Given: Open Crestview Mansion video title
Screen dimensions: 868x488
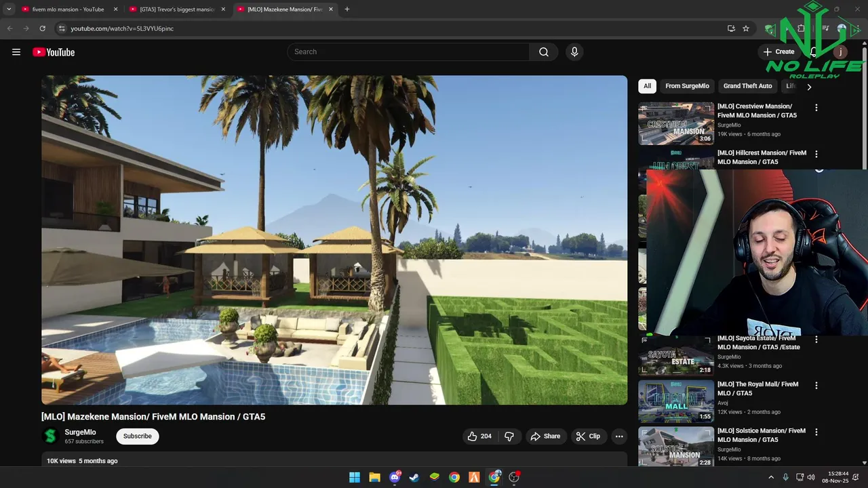Looking at the screenshot, I should pyautogui.click(x=757, y=110).
